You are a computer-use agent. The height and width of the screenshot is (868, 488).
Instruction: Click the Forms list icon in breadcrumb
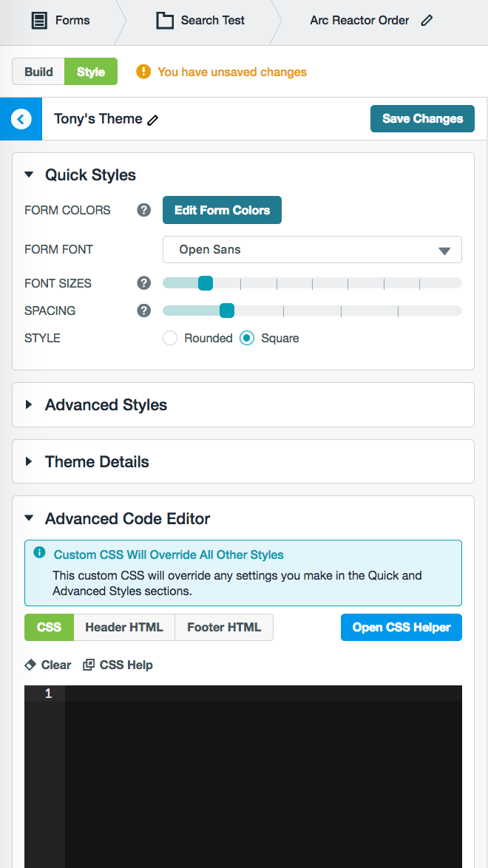point(39,21)
